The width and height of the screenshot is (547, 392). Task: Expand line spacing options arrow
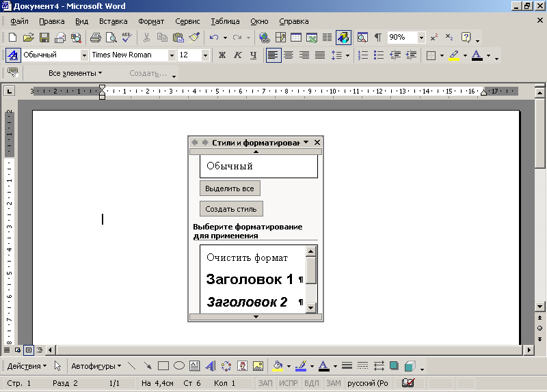coord(347,55)
